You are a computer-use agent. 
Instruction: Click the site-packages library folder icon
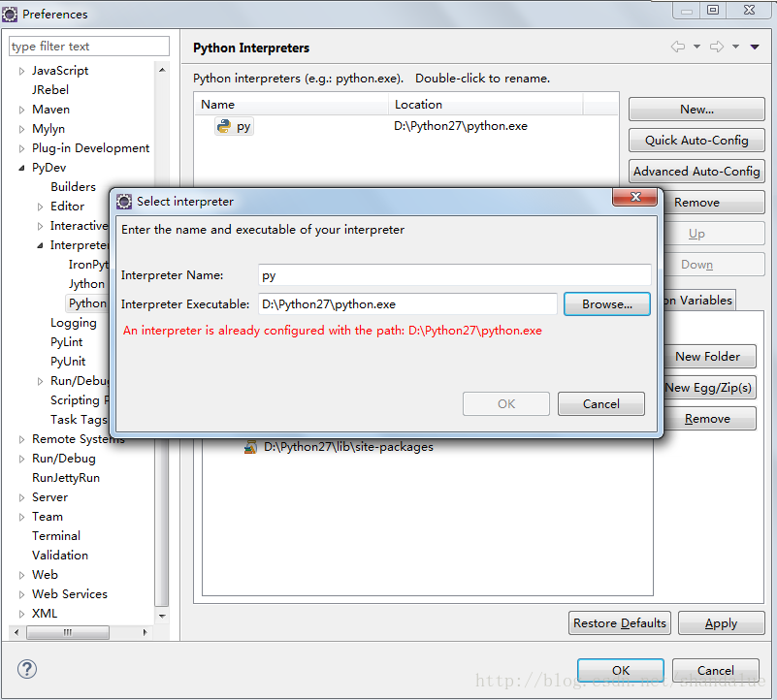click(x=250, y=447)
